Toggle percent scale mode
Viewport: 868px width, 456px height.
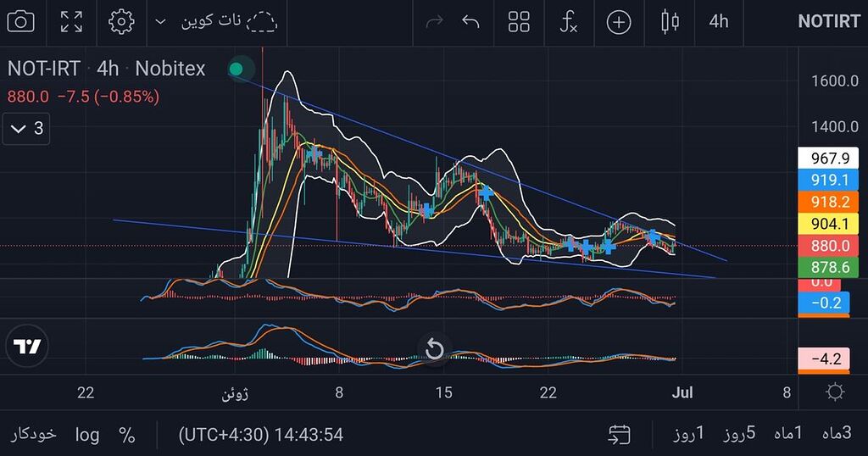click(127, 435)
